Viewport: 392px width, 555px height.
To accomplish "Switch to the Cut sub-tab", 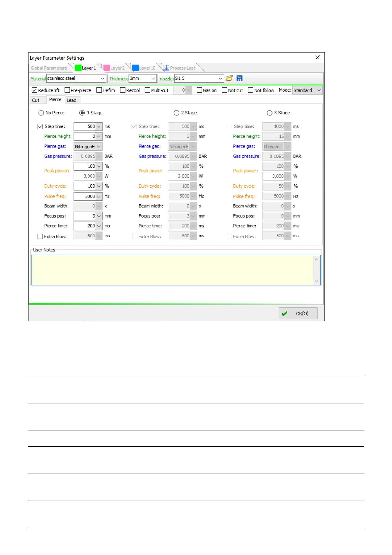I will 36,100.
